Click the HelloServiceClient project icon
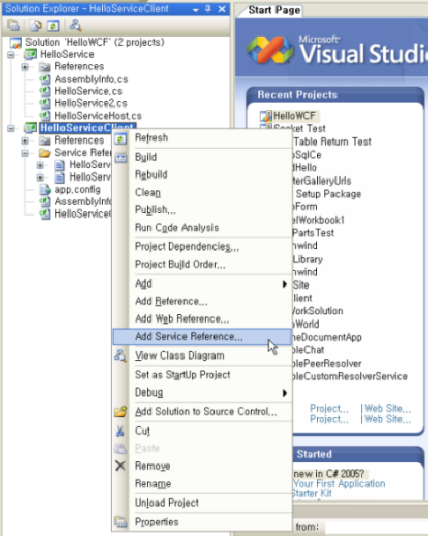This screenshot has width=428, height=536. (x=30, y=128)
